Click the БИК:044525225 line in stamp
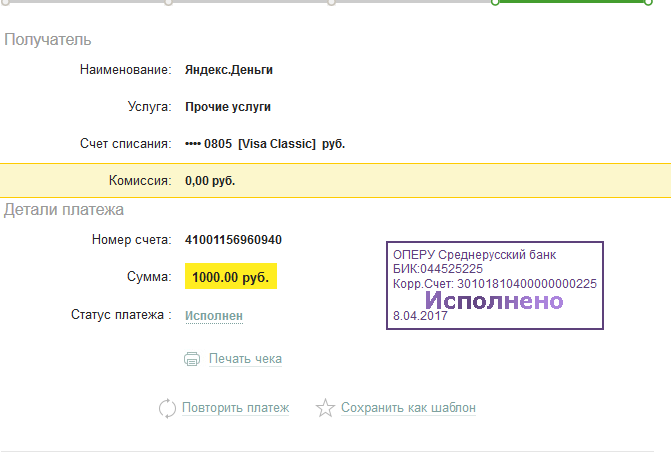 point(438,269)
